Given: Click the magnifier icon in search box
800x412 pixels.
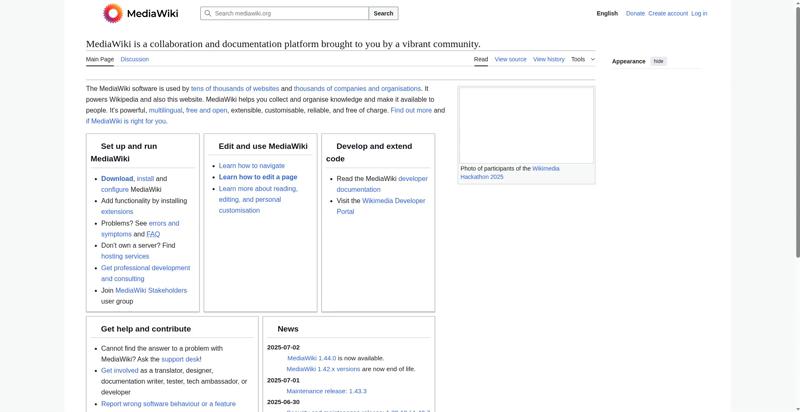Looking at the screenshot, I should 207,13.
